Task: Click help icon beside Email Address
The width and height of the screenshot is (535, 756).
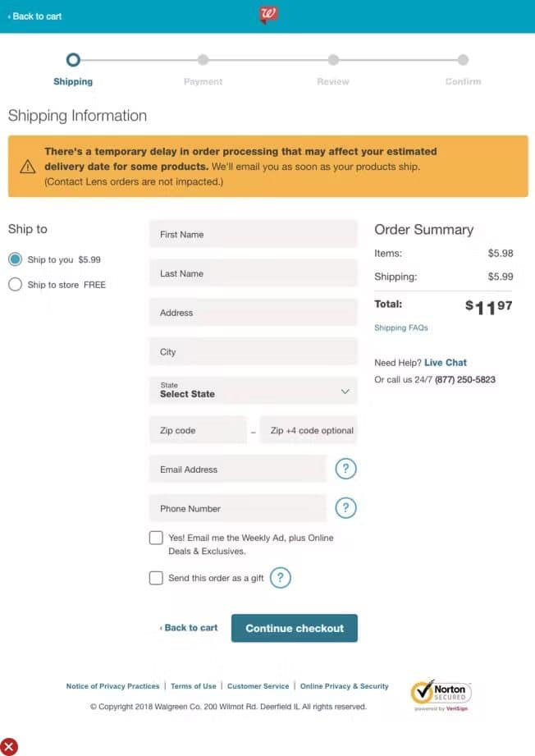Action: [x=346, y=470]
